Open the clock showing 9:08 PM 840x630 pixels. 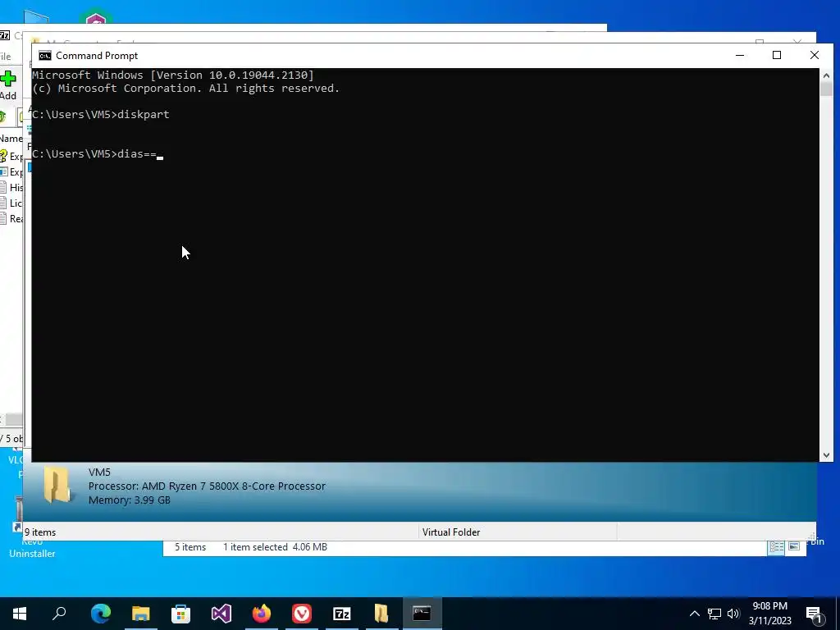[769, 614]
